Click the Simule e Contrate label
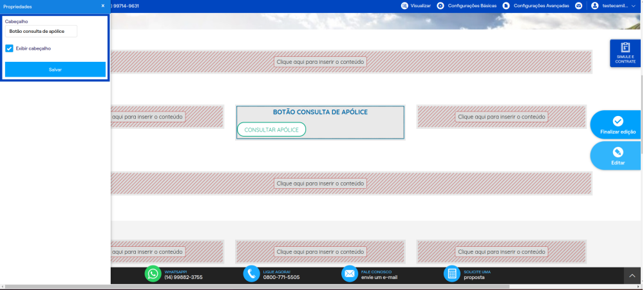 (x=625, y=59)
